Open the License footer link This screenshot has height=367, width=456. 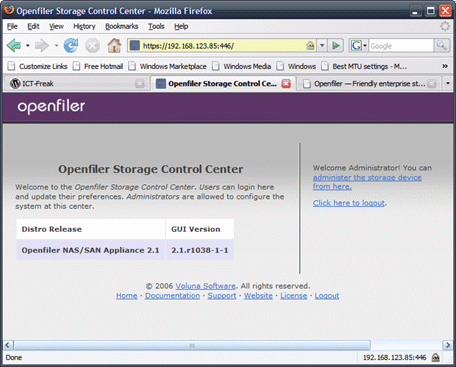pos(294,296)
